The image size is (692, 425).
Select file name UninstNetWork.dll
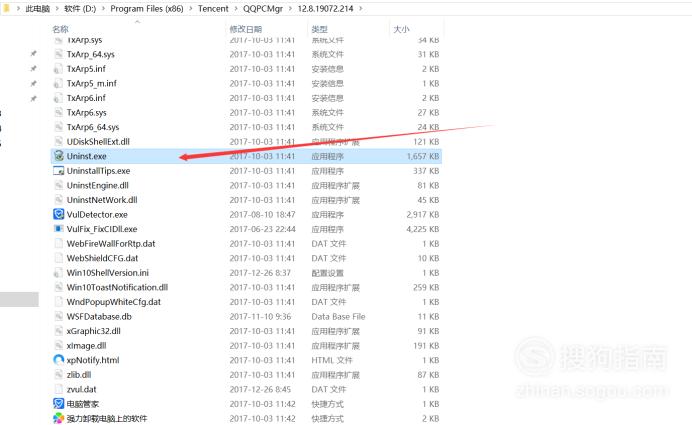click(102, 200)
